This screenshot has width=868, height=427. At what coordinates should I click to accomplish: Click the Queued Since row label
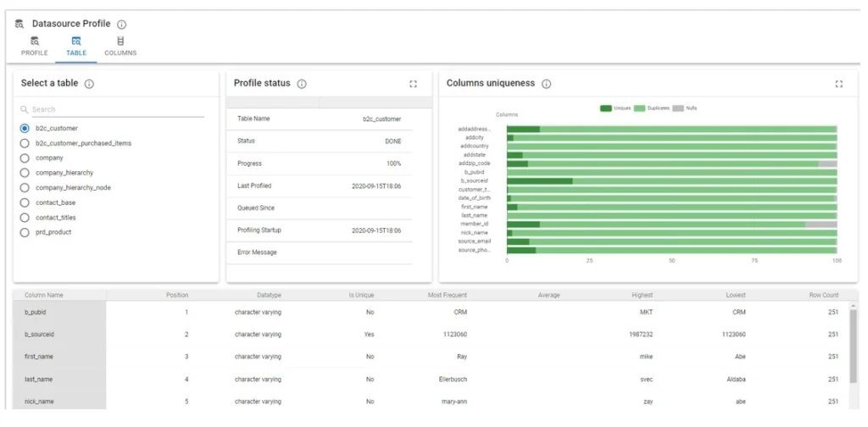[256, 208]
